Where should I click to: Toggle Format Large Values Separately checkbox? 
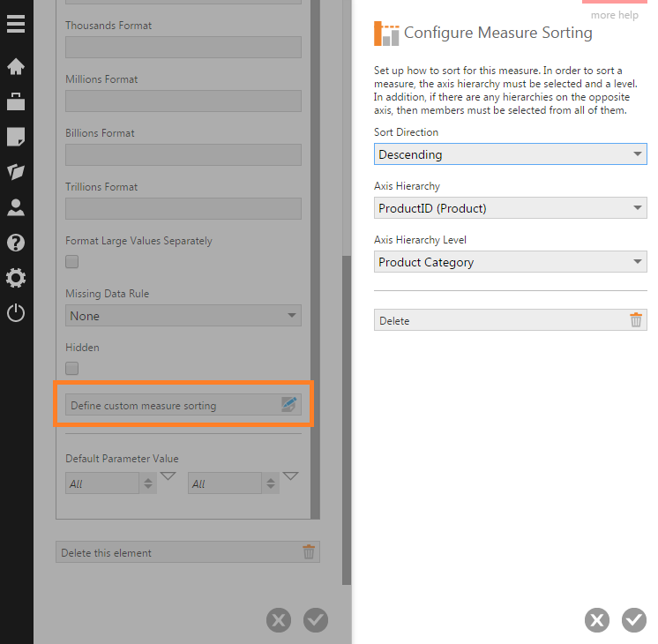pyautogui.click(x=71, y=261)
